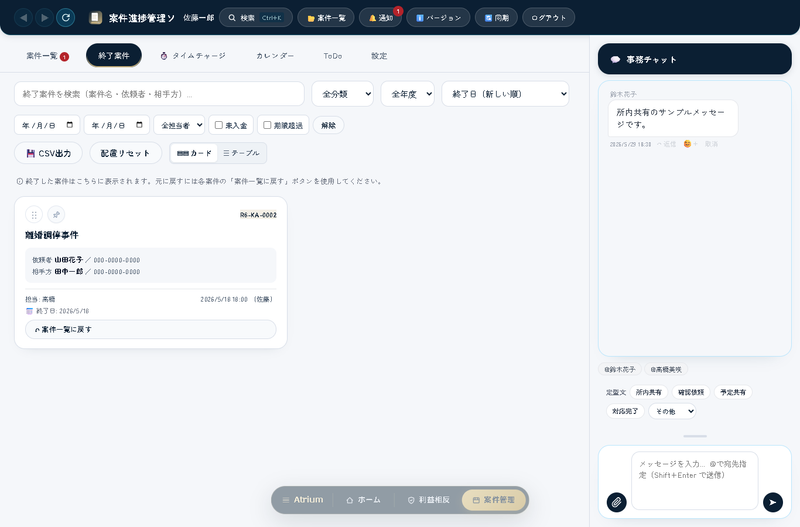Click the 同期 sync button
The width and height of the screenshot is (800, 527).
point(496,18)
